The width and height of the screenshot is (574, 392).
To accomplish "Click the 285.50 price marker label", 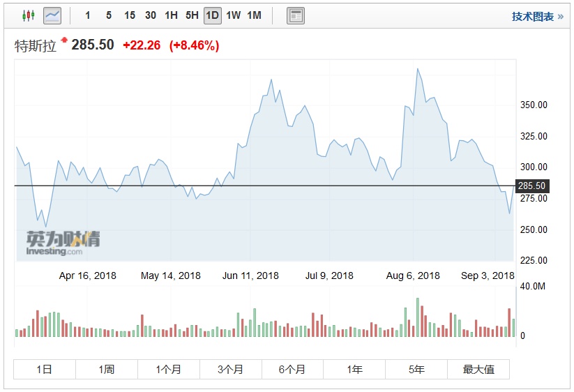I will click(533, 186).
